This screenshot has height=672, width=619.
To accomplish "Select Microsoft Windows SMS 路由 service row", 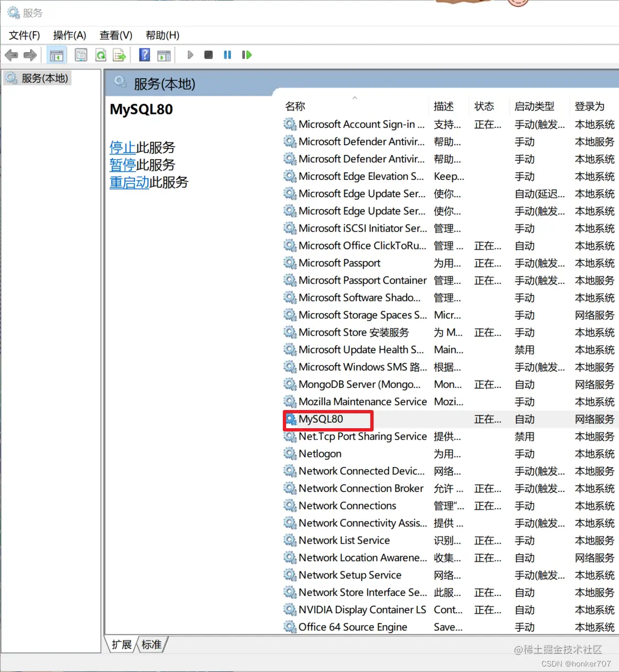I will tap(450, 367).
